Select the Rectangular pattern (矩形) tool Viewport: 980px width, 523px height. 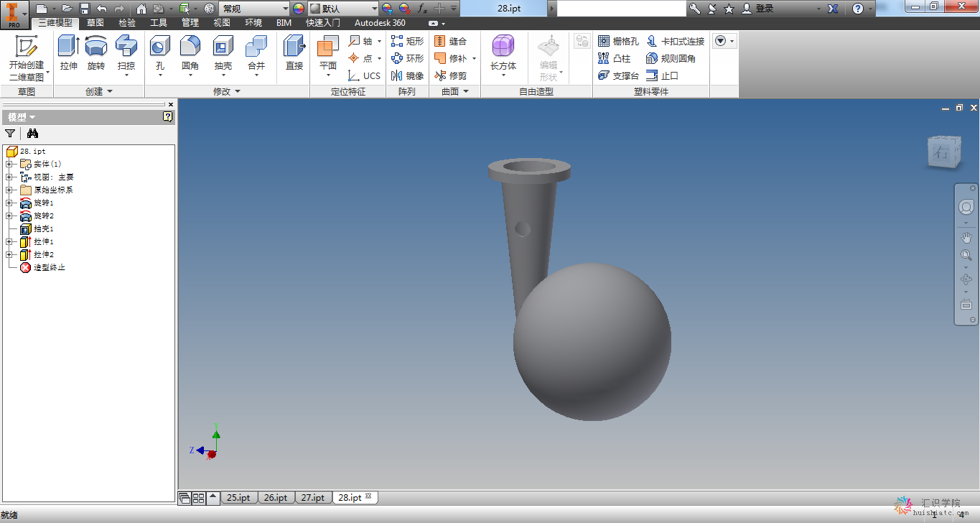(x=407, y=41)
